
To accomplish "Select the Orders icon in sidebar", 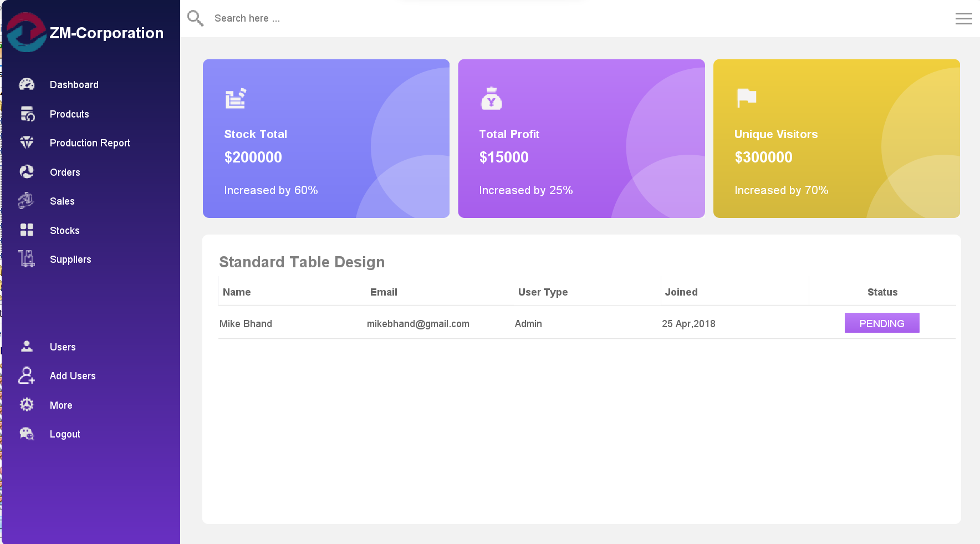I will pos(26,172).
